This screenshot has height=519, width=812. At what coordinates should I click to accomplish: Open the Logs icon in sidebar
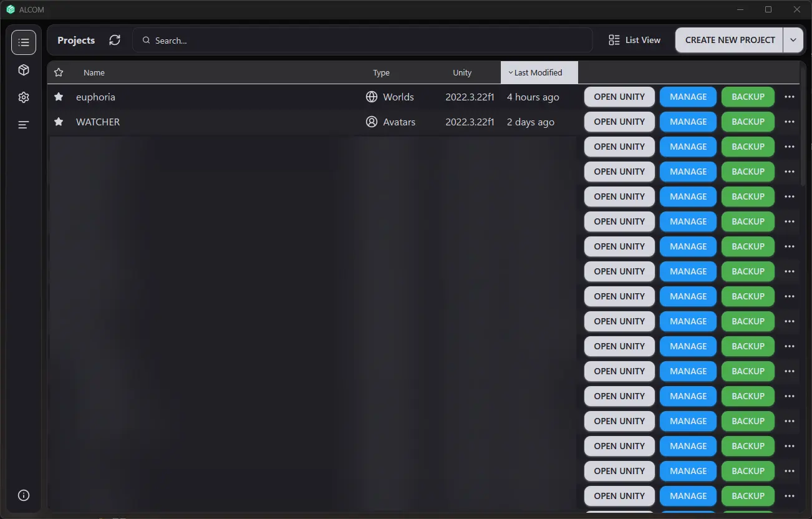pos(24,125)
